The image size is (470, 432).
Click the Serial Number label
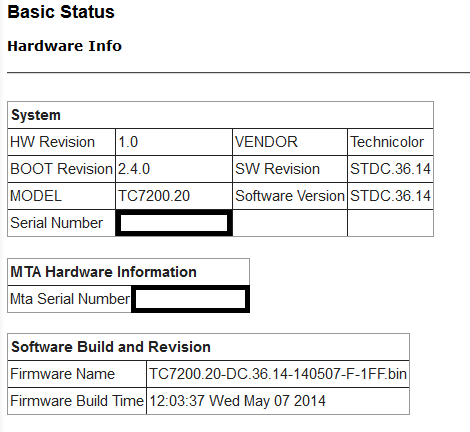[57, 223]
